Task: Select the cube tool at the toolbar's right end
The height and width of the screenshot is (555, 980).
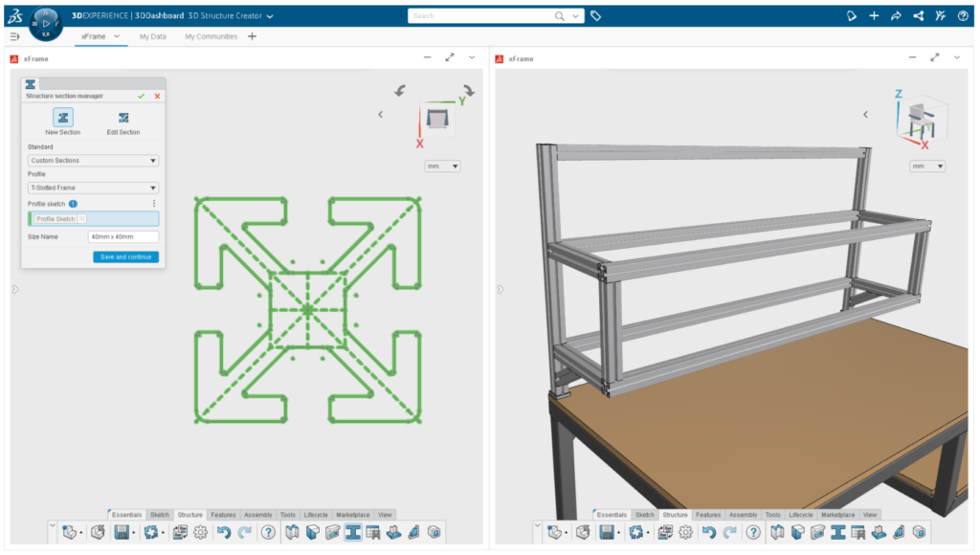Action: pyautogui.click(x=434, y=532)
